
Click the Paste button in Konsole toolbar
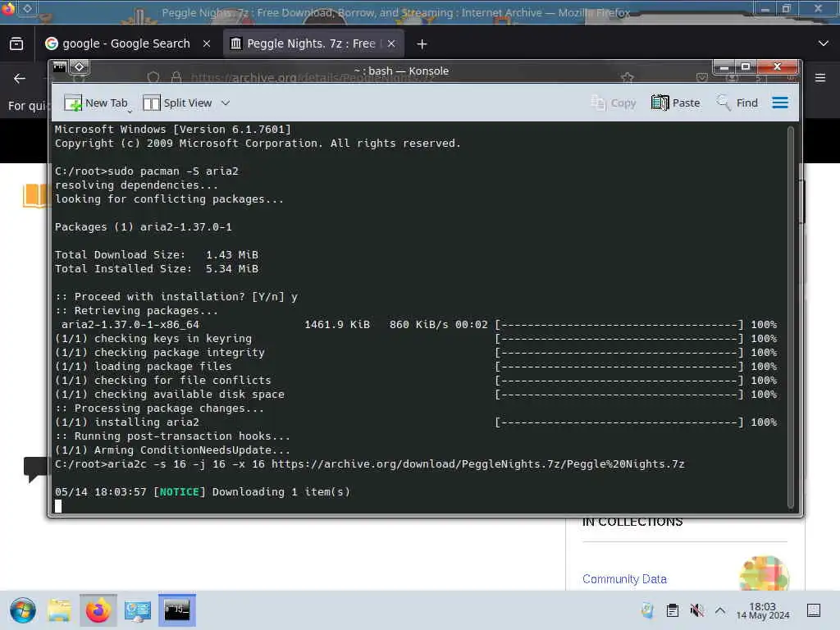(675, 103)
